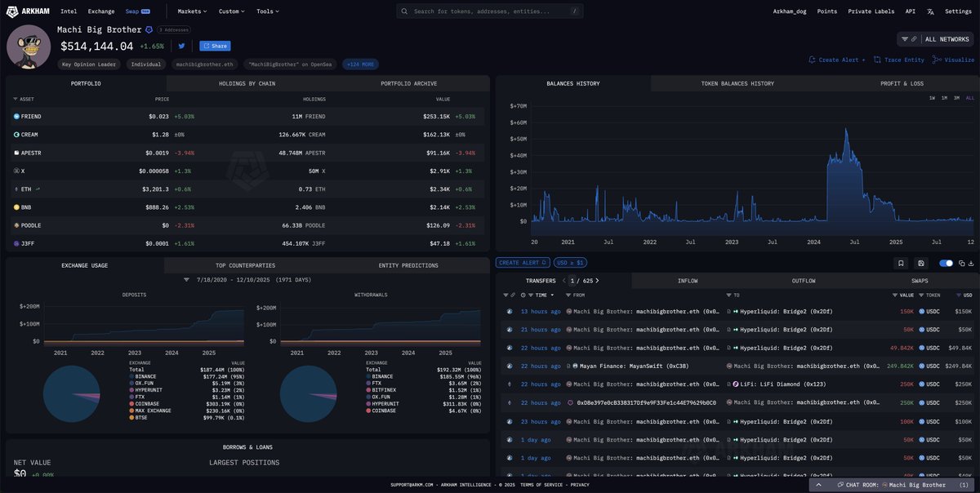The width and height of the screenshot is (980, 493).
Task: Switch to Profit & Loss tab
Action: click(902, 83)
